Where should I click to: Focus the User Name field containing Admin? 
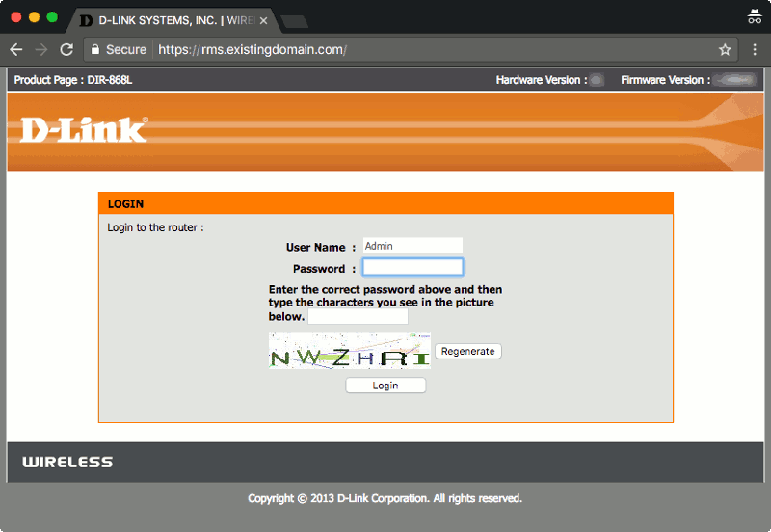(x=412, y=246)
